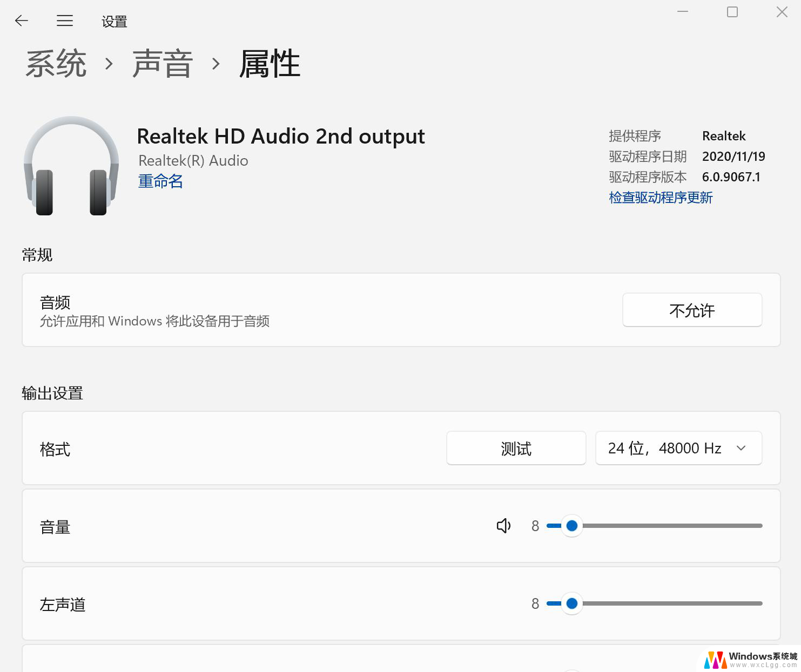Adjust the 音量 volume slider
The width and height of the screenshot is (801, 672).
click(x=654, y=526)
